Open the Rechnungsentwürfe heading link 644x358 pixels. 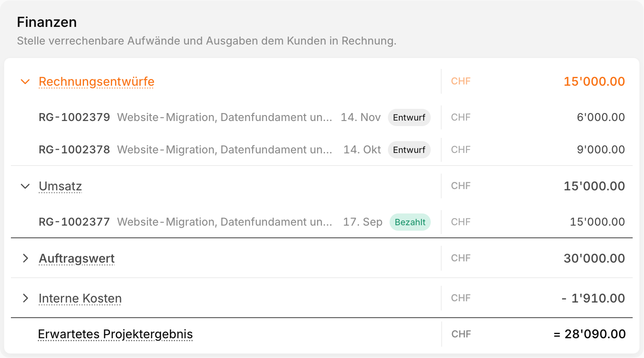tap(97, 82)
